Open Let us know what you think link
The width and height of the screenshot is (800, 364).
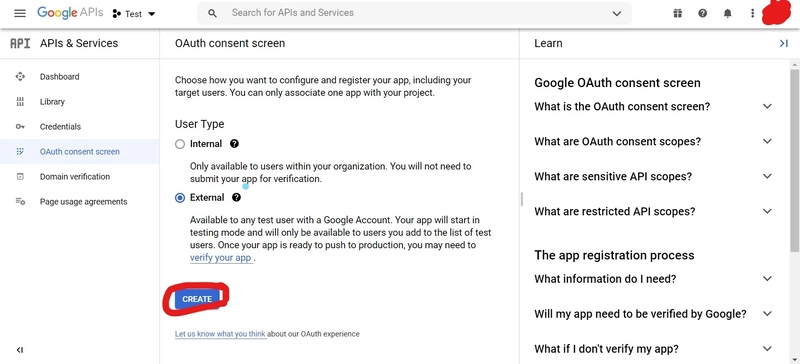click(x=220, y=334)
